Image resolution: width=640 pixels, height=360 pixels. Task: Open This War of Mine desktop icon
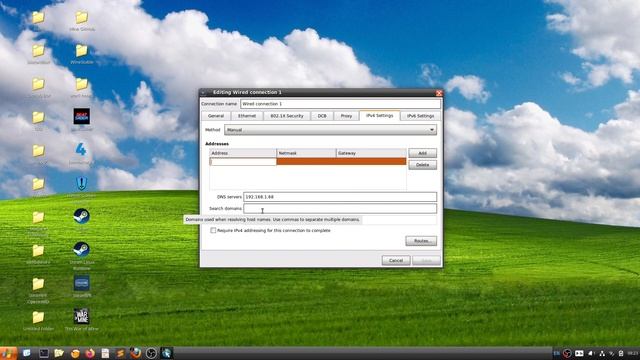(82, 316)
